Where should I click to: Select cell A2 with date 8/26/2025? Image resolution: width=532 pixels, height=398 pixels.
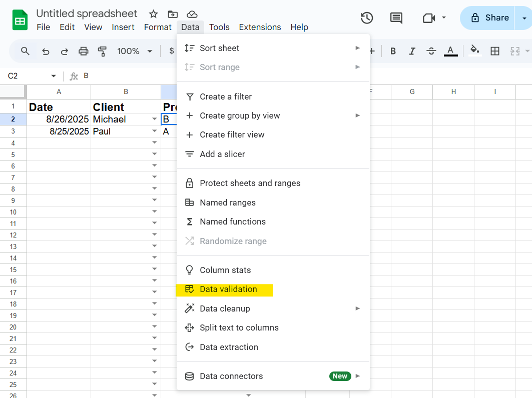(59, 119)
